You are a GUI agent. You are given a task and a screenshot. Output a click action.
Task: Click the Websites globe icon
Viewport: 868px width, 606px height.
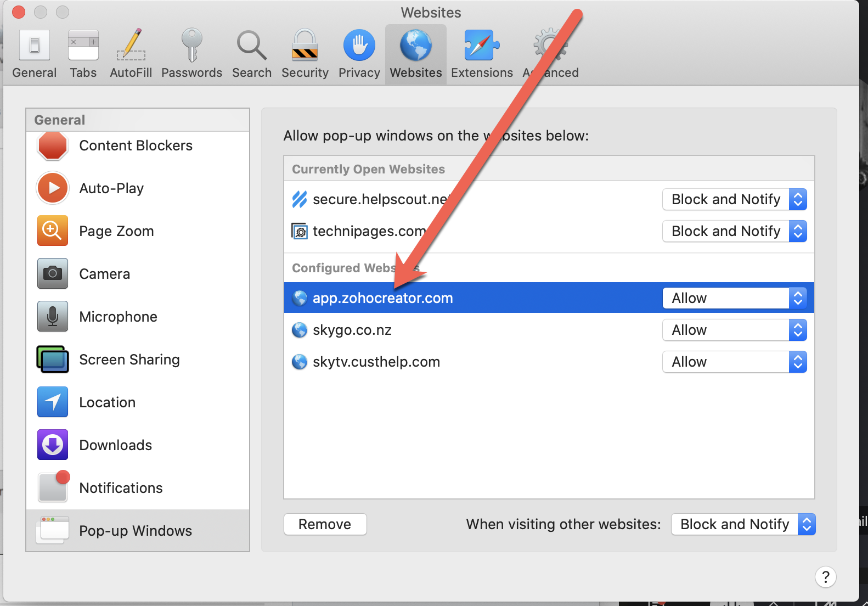[x=415, y=45]
